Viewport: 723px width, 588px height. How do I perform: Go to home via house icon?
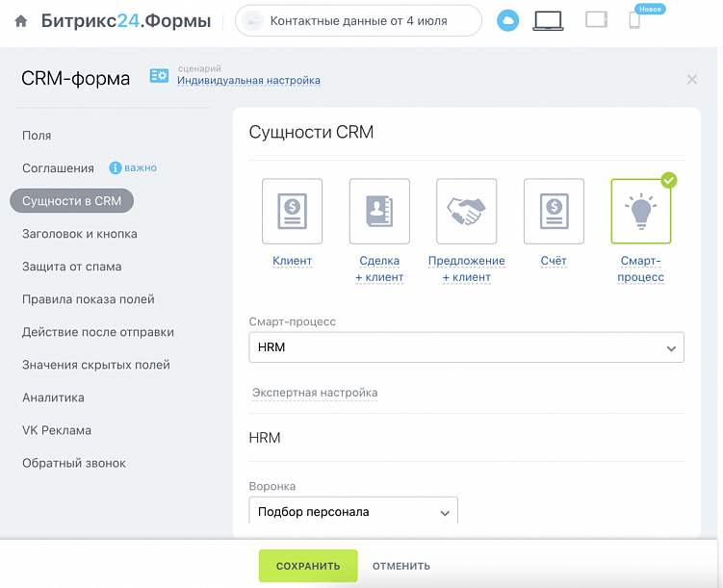(21, 21)
